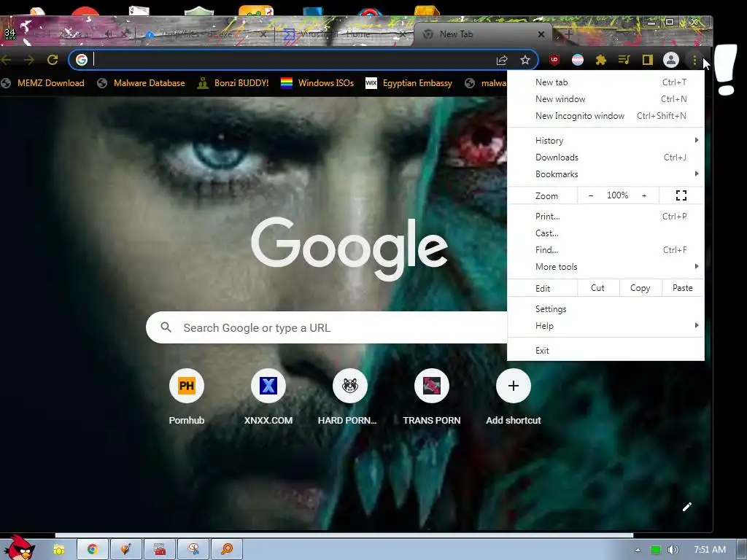Choose Exit in the menu

coord(605,351)
